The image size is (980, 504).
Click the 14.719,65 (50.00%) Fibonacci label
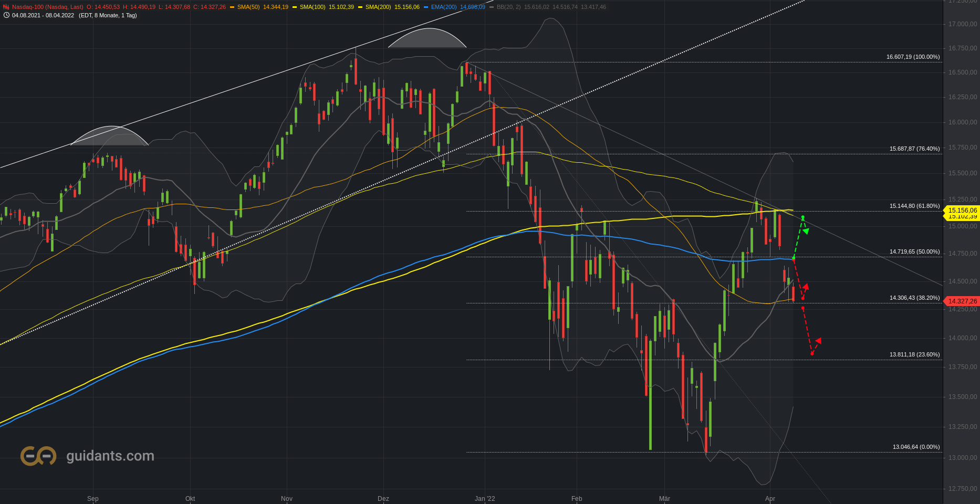pos(914,251)
